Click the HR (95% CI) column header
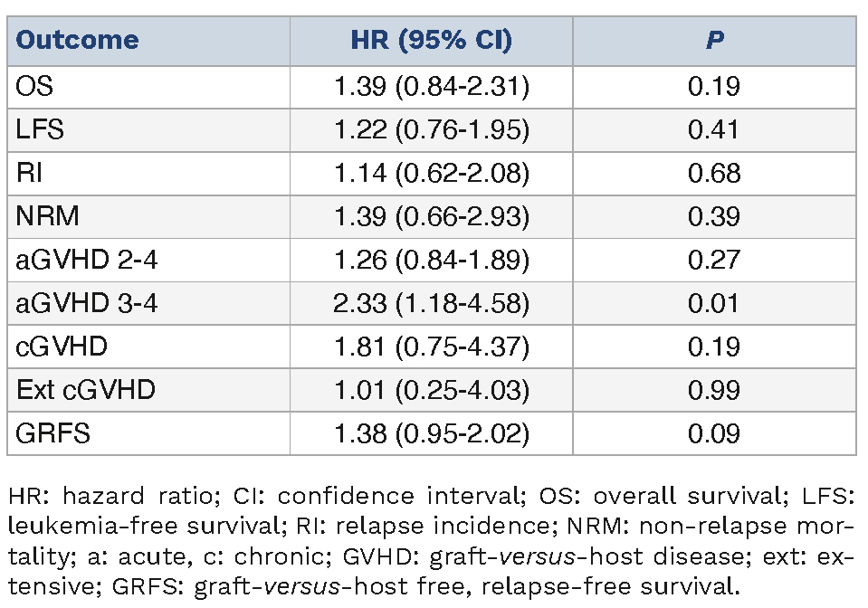 431,41
